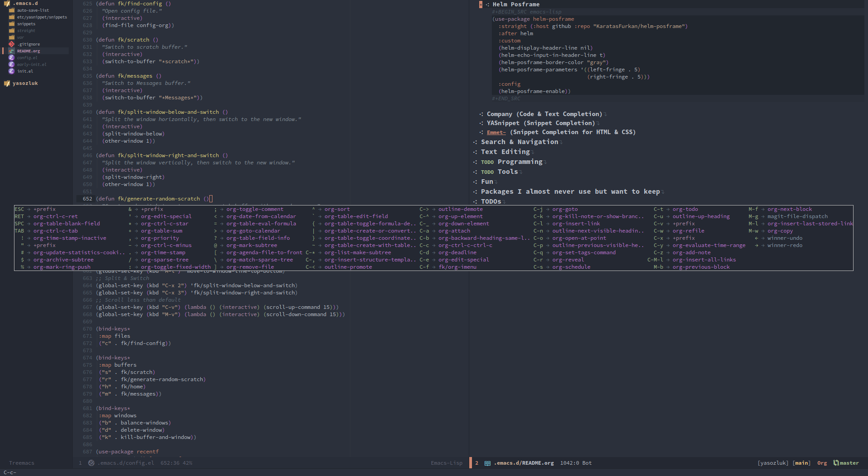Screen dimensions: 868x476
Task: Expand the Search & Navigation heading
Action: coord(519,142)
